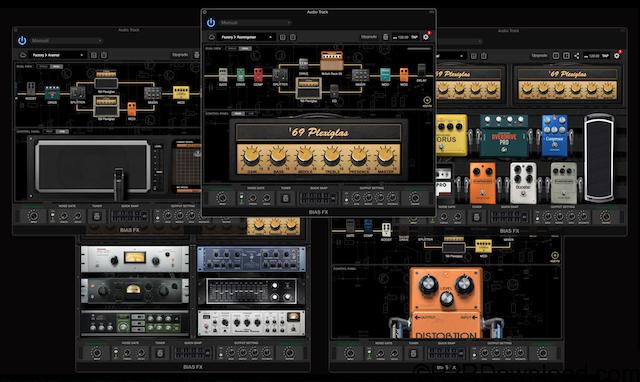The height and width of the screenshot is (382, 640).
Task: Select second Dual View tab in center window
Action: pos(245,49)
